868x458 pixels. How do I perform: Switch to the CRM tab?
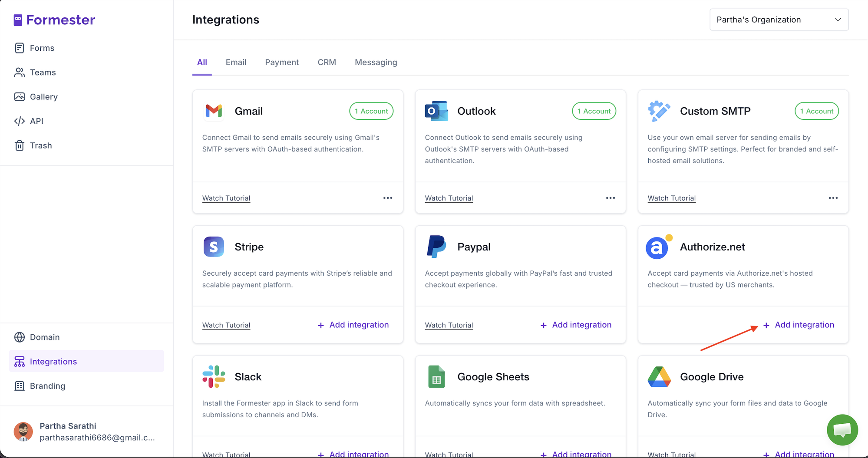click(x=327, y=63)
